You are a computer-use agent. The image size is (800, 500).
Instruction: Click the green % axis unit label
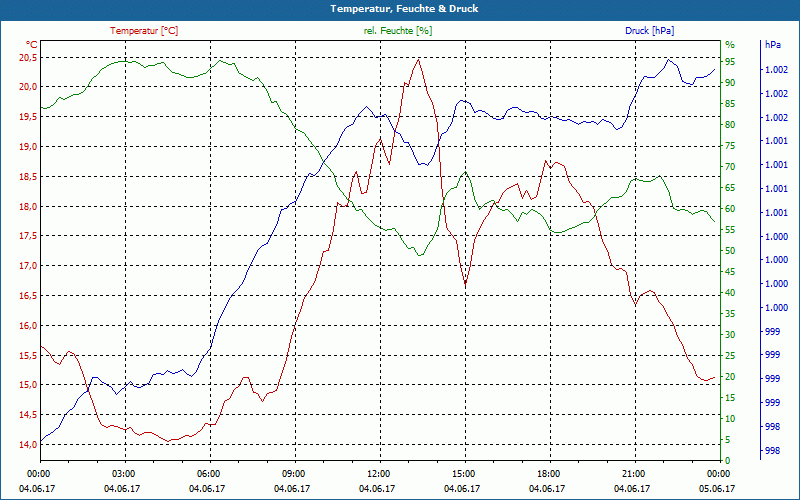(x=730, y=45)
